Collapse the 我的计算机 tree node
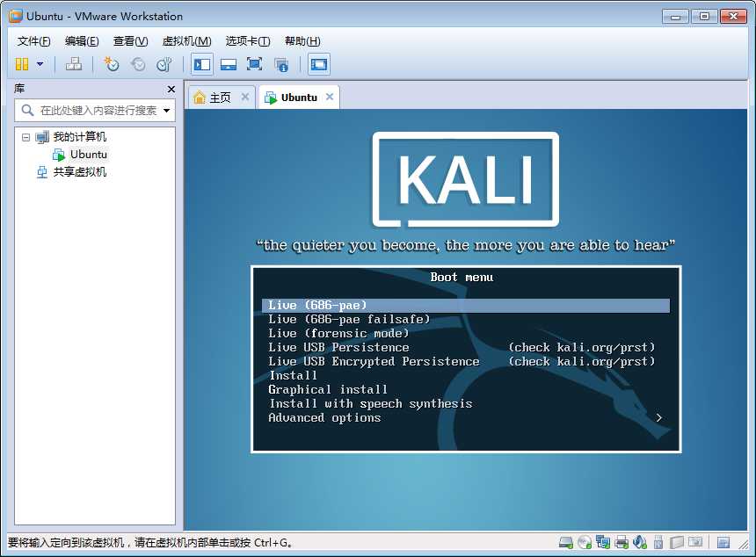 pos(26,137)
